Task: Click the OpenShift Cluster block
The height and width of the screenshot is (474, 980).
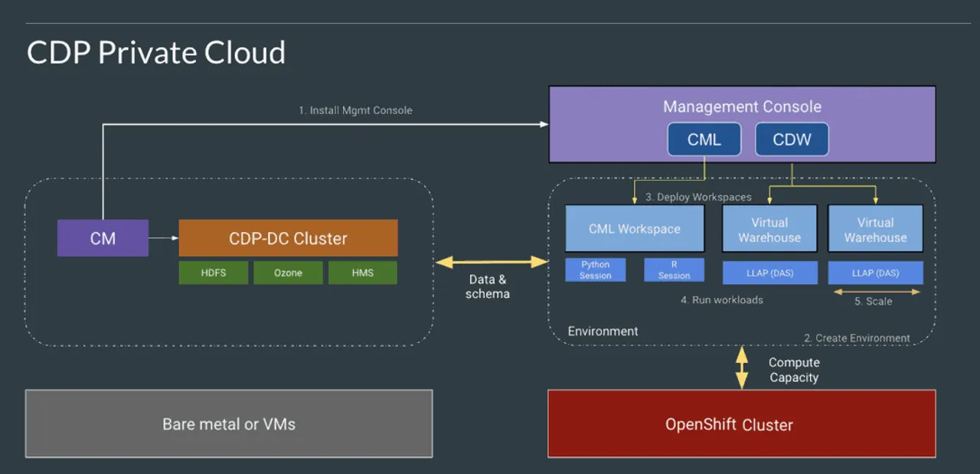Action: coord(741,424)
